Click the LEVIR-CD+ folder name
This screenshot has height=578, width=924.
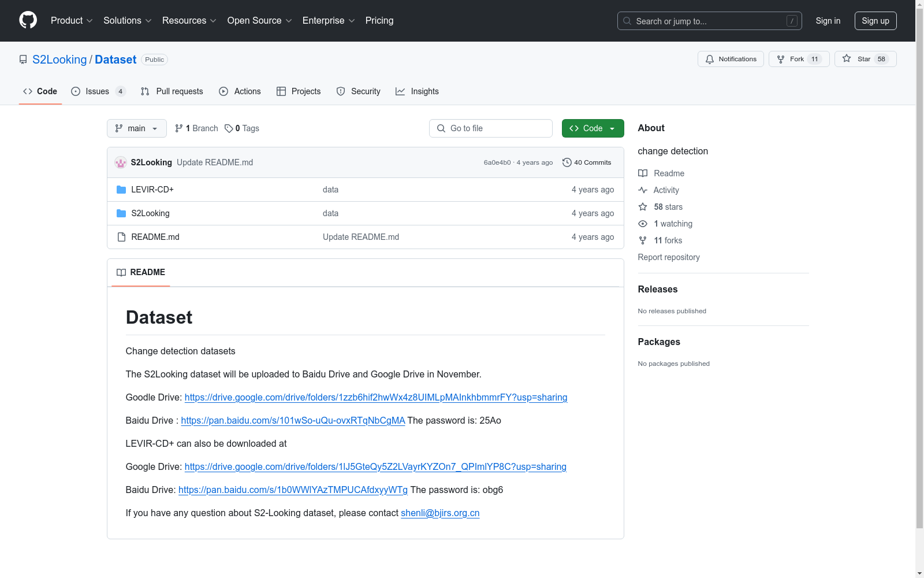click(x=152, y=190)
